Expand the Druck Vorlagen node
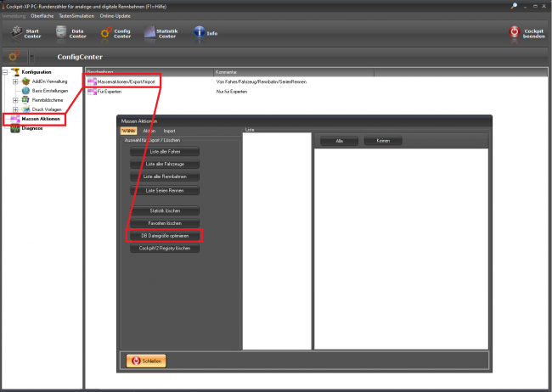This screenshot has width=552, height=392. [x=15, y=109]
